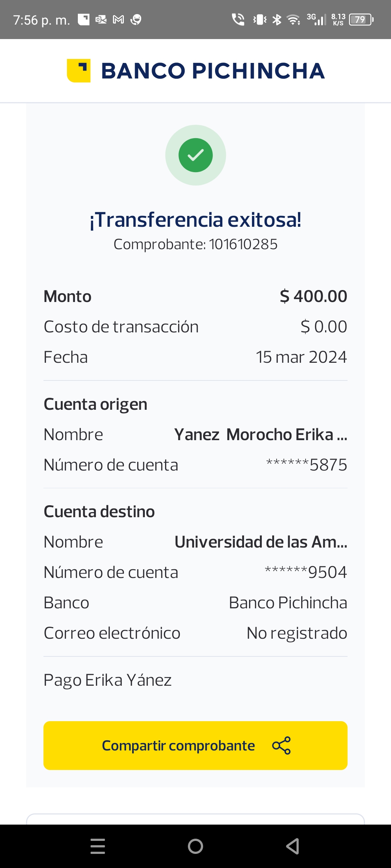Tap the $ 400.00 Monto amount

point(313,297)
